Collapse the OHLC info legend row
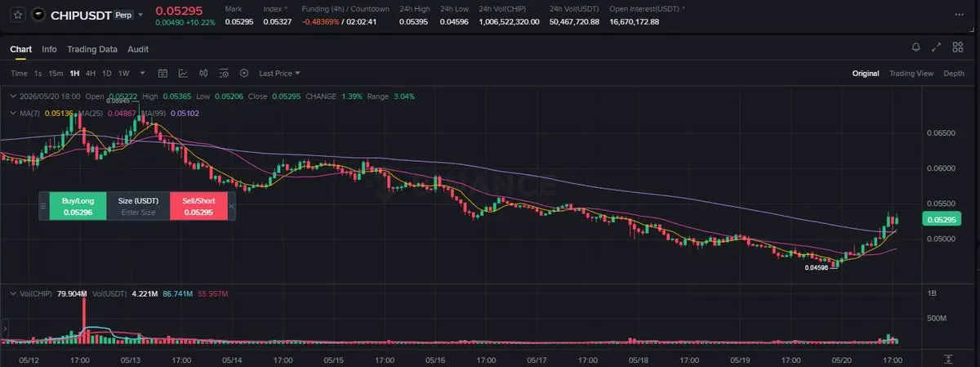This screenshot has height=367, width=980. coord(11,96)
